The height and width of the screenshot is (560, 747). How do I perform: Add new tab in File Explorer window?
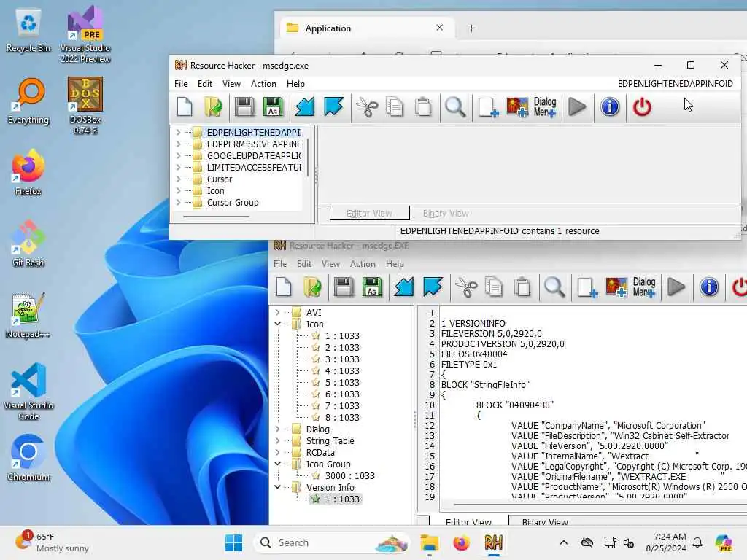472,28
